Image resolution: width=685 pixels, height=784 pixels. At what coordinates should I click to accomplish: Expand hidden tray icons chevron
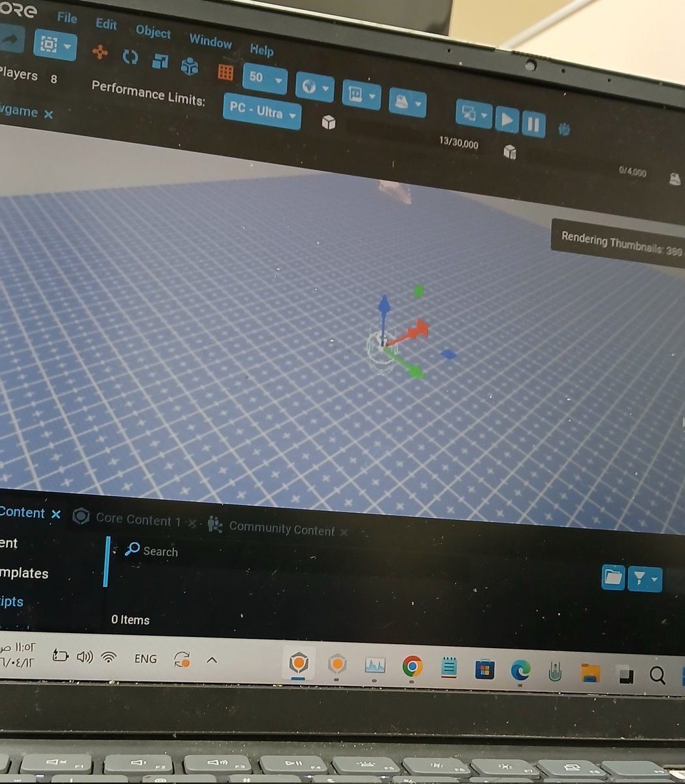coord(212,660)
